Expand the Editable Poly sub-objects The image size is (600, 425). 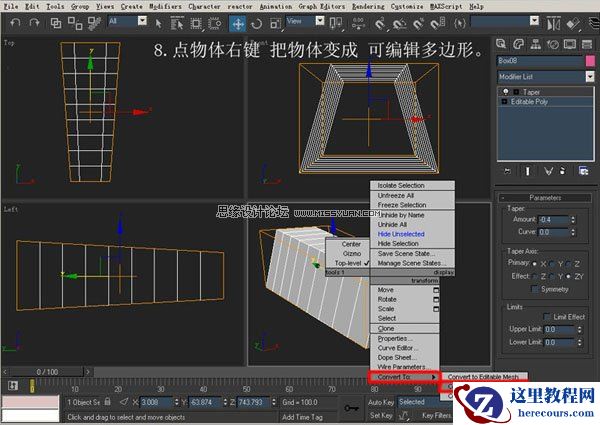coord(504,102)
